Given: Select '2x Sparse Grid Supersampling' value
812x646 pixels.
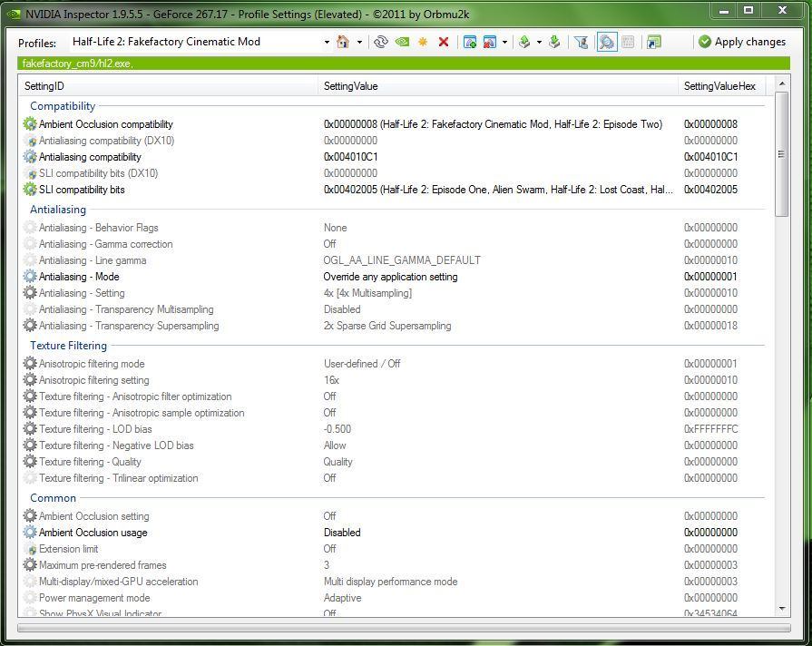Looking at the screenshot, I should pyautogui.click(x=387, y=326).
